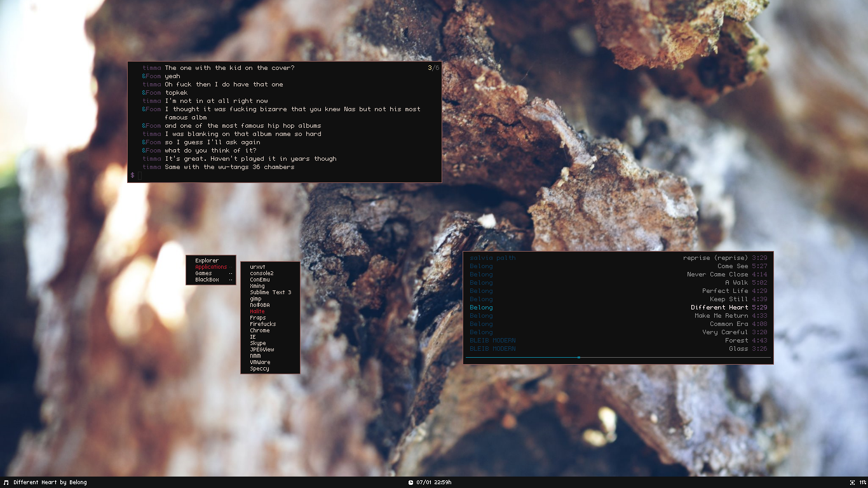
Task: Play the 'Never Came Close' track
Action: point(717,274)
